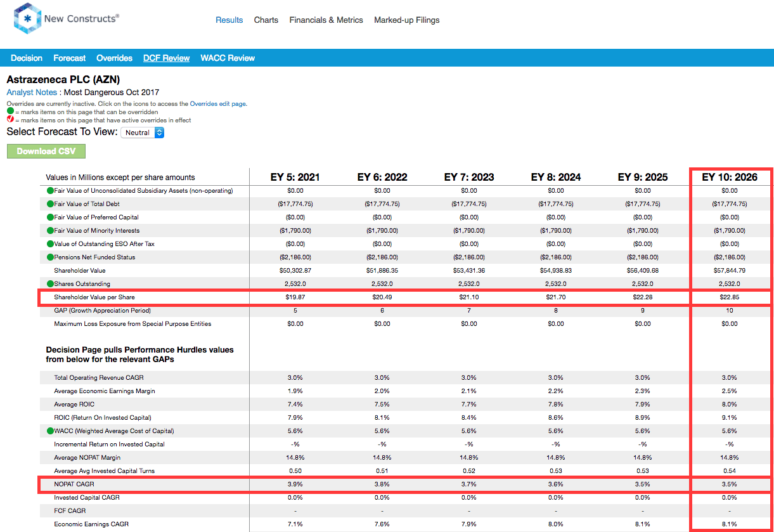Click Maximum Loss Exposure from Special Purpose Entities label
Screen dimensions: 774x532
(x=132, y=324)
